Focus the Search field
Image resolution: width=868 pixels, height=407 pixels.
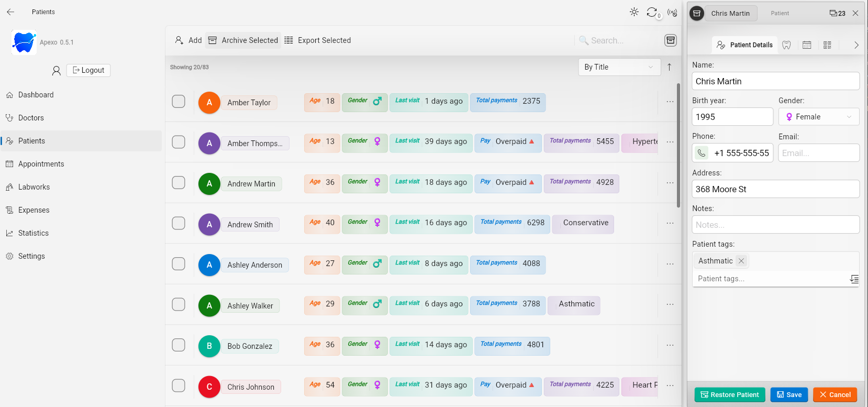coord(618,40)
